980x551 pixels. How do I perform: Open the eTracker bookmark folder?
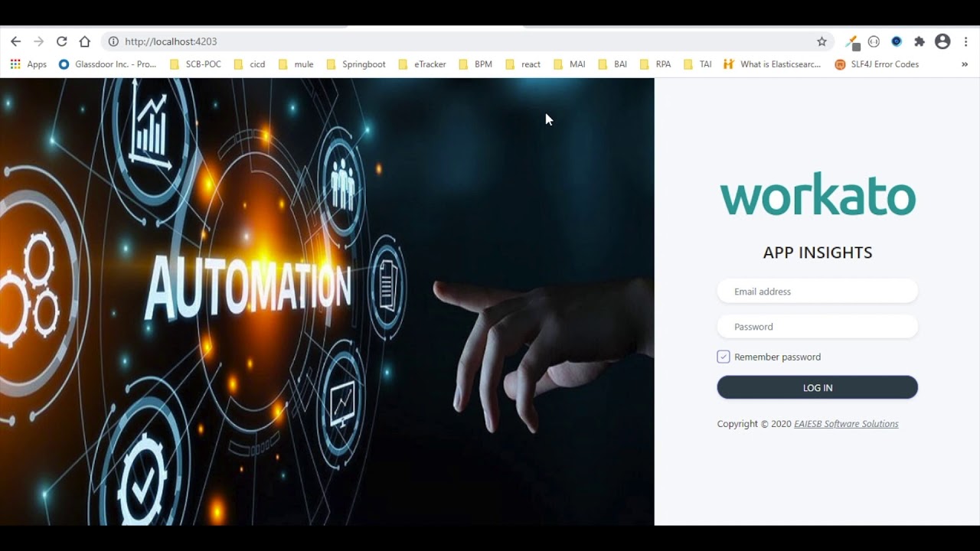(423, 64)
